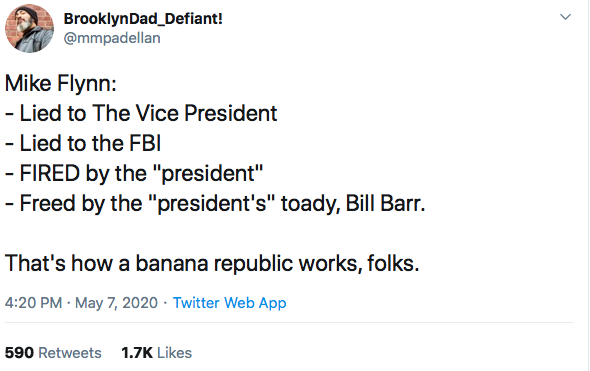Click the "Mike Flynn:" tweet line
This screenshot has width=590, height=371.
click(x=61, y=83)
